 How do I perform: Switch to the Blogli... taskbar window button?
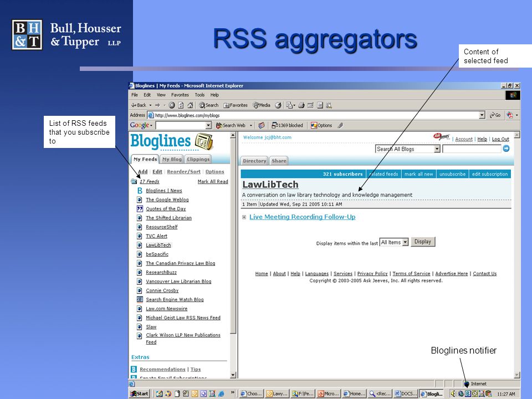(432, 393)
